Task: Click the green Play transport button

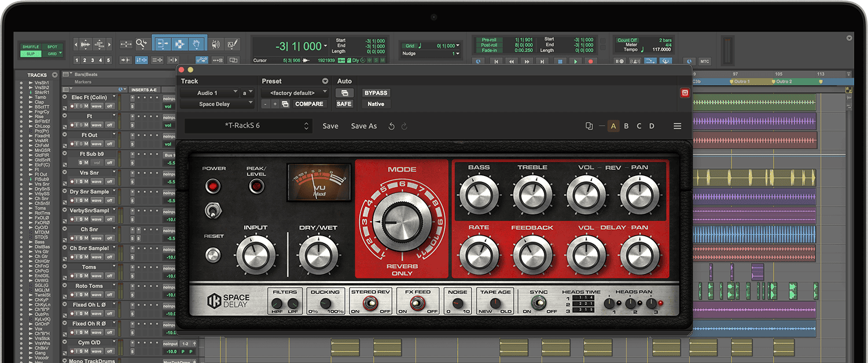Action: [575, 61]
